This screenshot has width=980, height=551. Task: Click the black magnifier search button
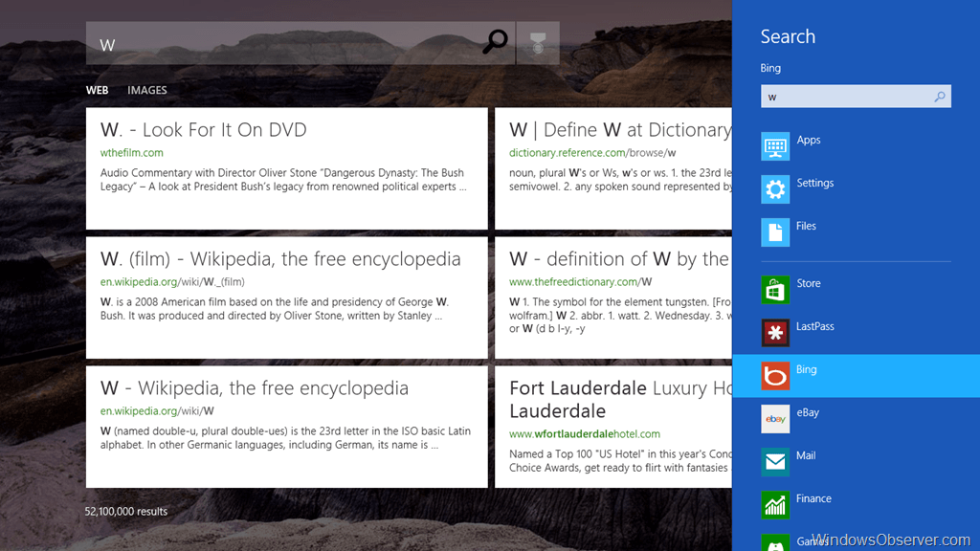[x=495, y=43]
